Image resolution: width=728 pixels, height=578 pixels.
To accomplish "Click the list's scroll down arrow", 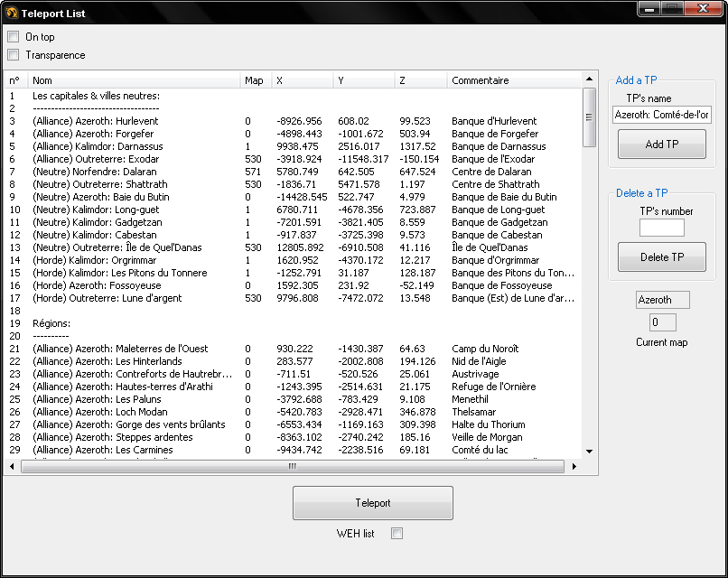I will point(589,452).
